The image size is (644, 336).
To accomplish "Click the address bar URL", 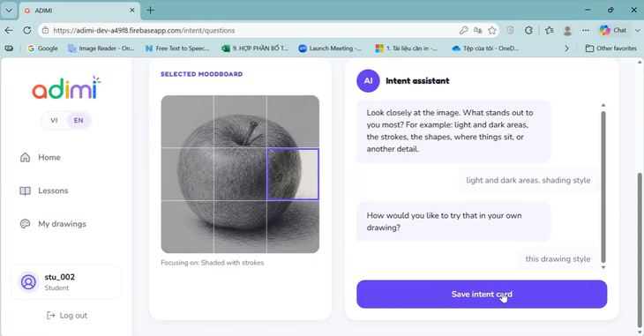I will click(x=144, y=30).
